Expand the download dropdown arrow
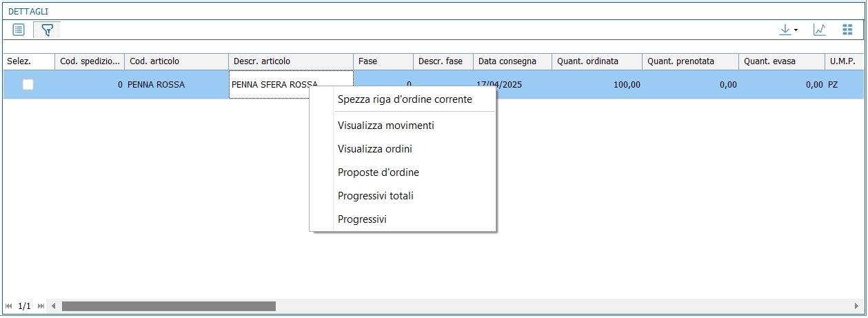 click(x=796, y=30)
